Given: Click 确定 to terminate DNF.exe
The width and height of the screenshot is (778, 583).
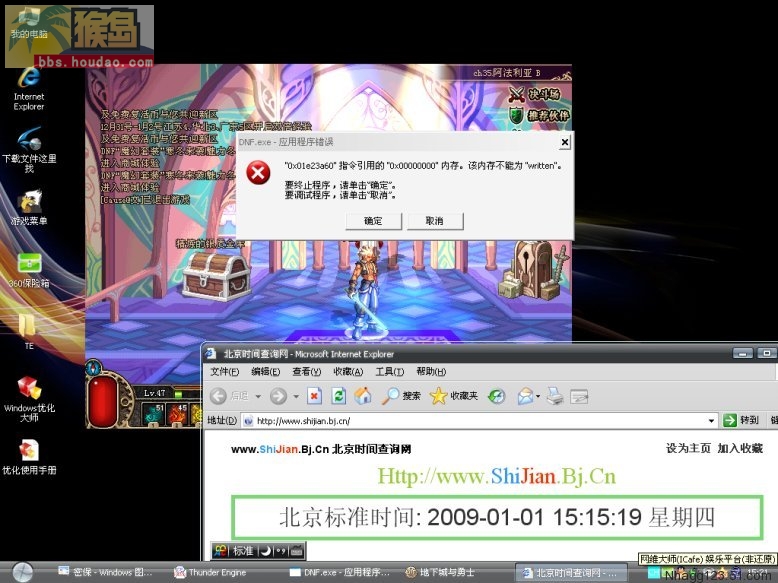Looking at the screenshot, I should (373, 221).
